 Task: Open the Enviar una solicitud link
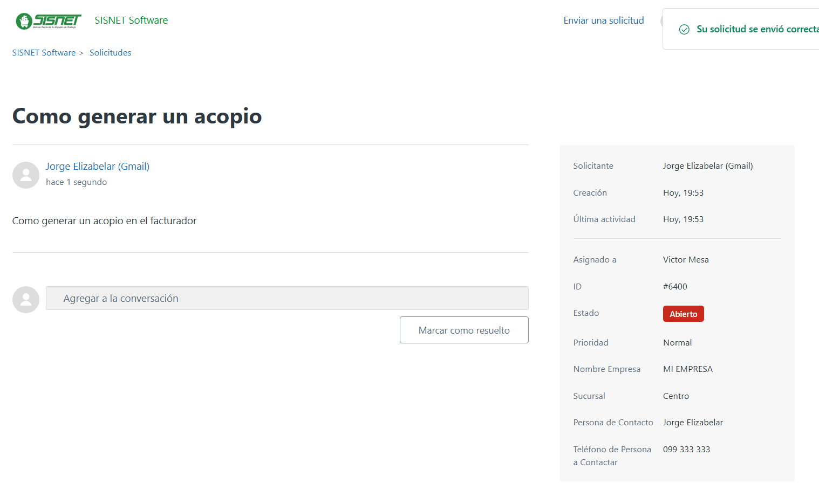[603, 20]
